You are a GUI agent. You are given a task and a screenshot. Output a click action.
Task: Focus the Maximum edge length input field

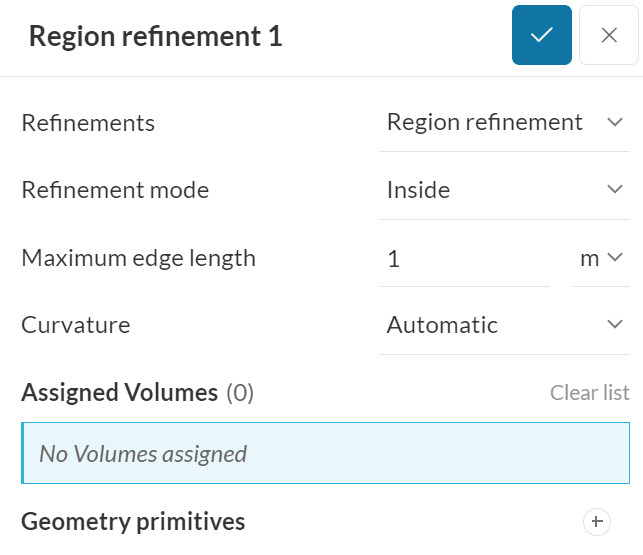point(463,258)
